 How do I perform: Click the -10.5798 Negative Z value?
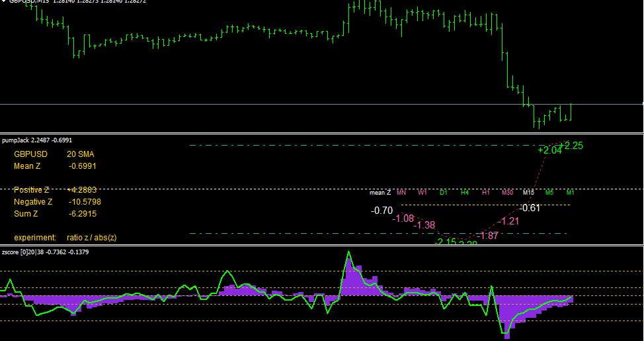point(85,202)
